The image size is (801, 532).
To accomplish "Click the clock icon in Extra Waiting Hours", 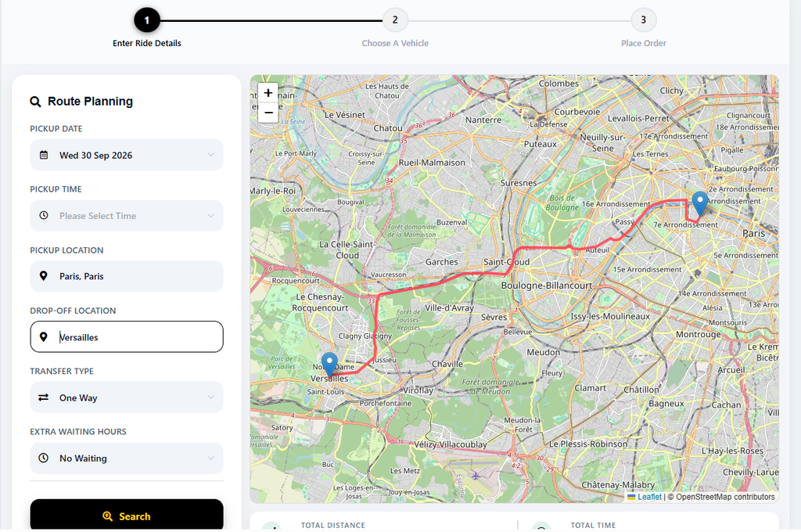I will click(44, 458).
